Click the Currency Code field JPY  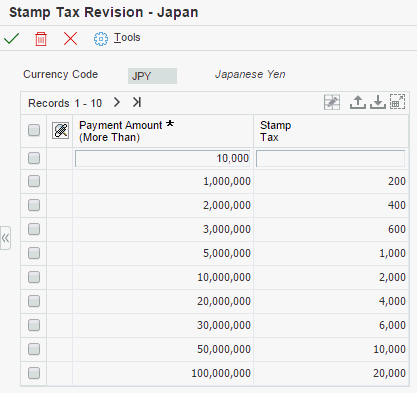(152, 76)
